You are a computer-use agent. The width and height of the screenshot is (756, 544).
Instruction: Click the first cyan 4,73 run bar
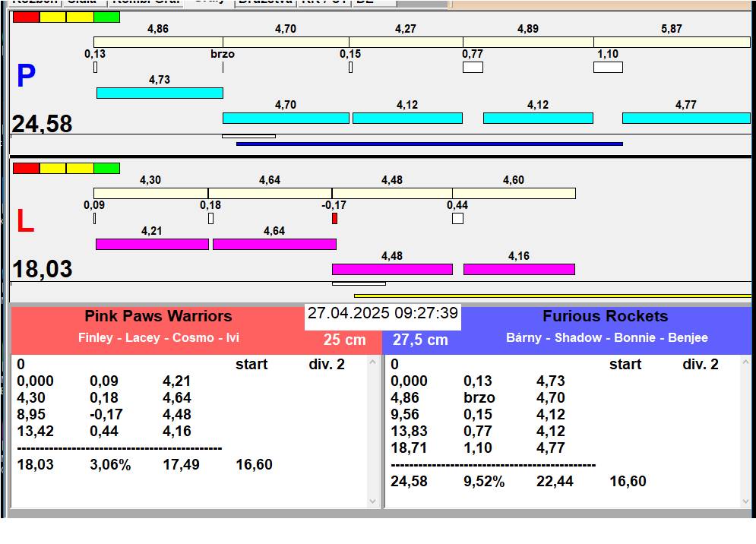pos(160,93)
